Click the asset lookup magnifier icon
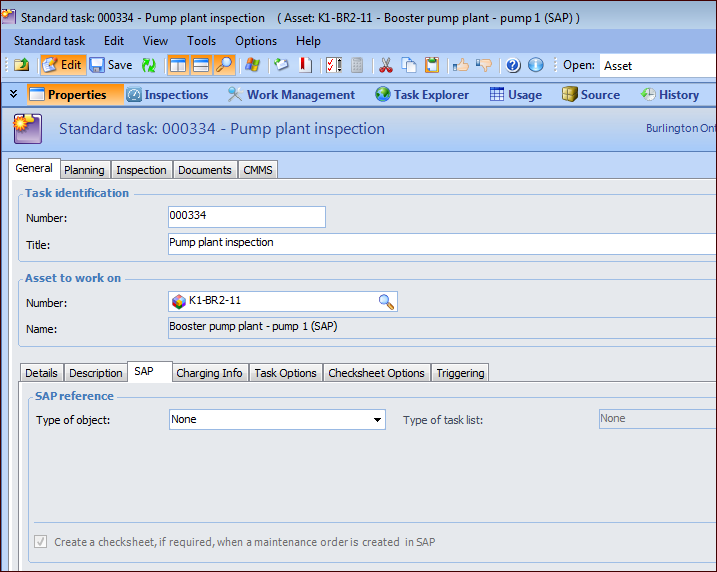Viewport: 717px width, 572px height. (386, 302)
